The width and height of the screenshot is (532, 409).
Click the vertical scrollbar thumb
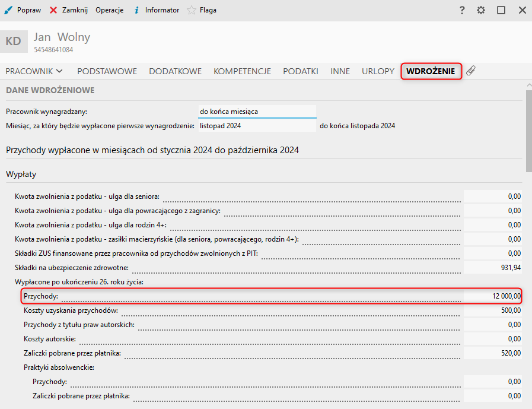click(528, 131)
